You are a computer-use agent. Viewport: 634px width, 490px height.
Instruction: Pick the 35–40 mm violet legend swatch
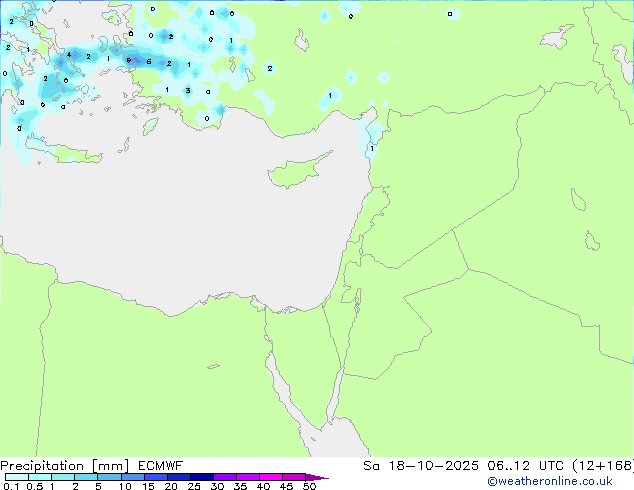point(247,477)
